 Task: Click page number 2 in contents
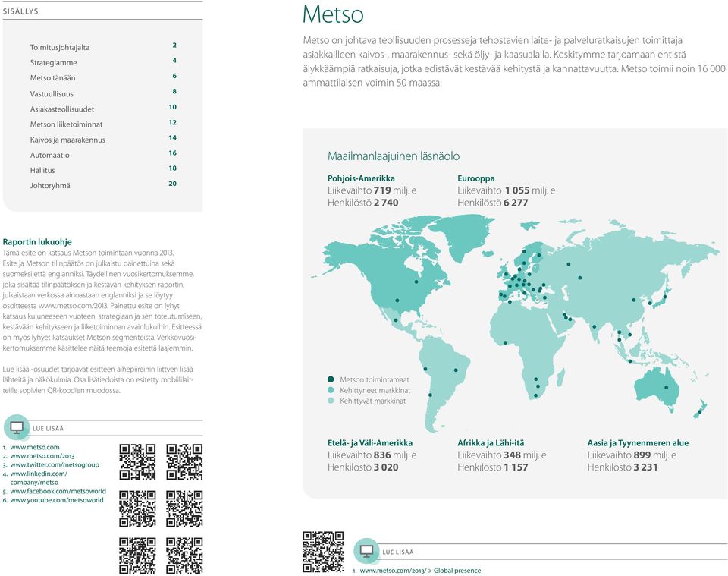(x=174, y=45)
